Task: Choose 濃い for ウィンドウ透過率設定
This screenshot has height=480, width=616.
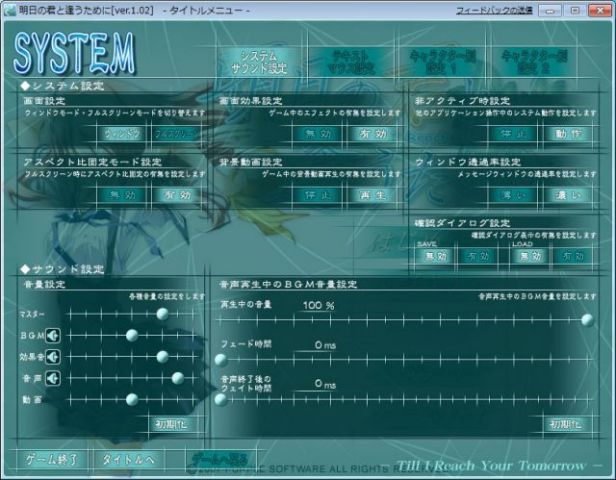Action: (567, 194)
